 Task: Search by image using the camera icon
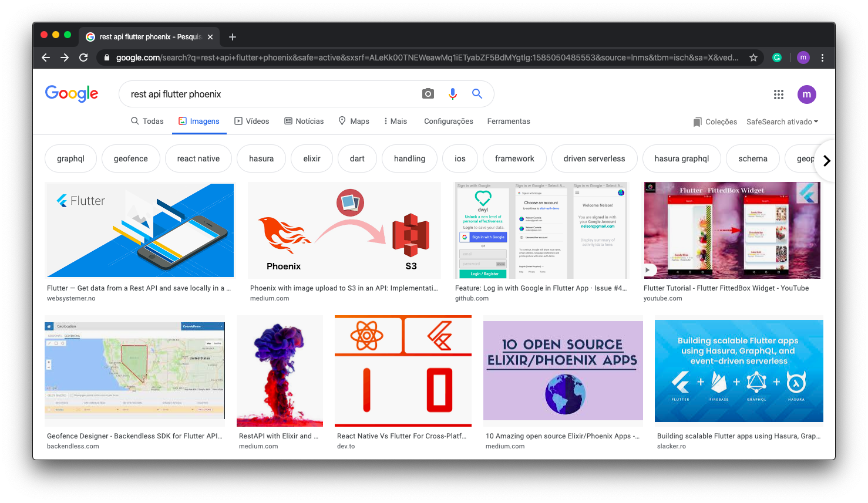coord(428,93)
